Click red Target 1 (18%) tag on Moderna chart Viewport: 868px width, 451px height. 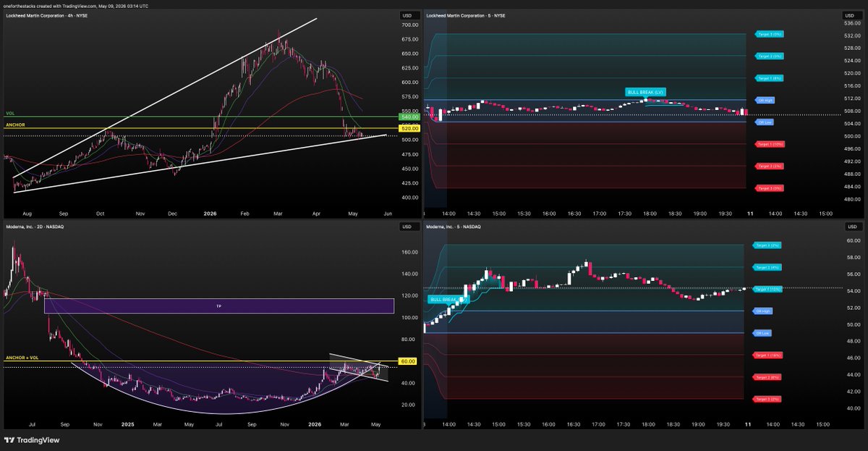click(x=769, y=355)
